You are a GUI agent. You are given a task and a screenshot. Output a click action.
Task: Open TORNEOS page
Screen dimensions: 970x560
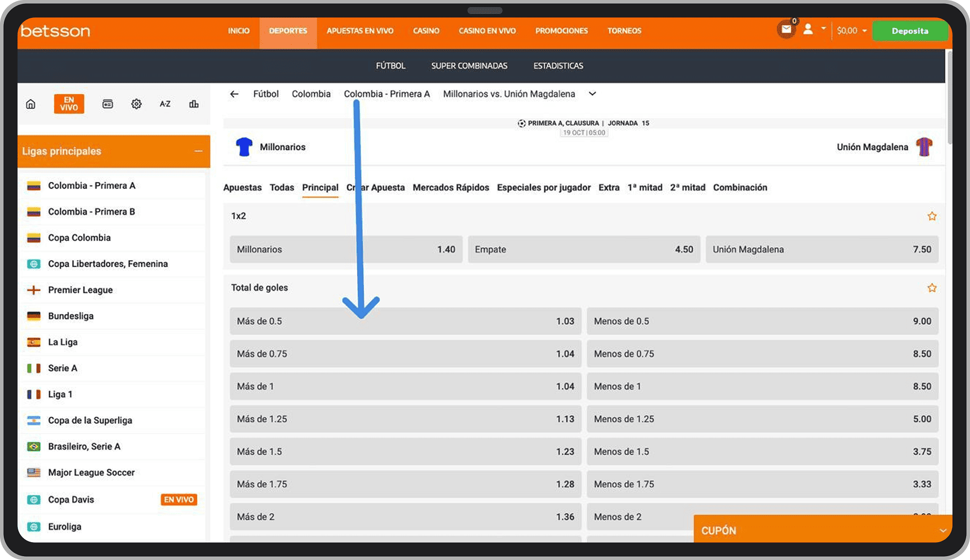[625, 31]
